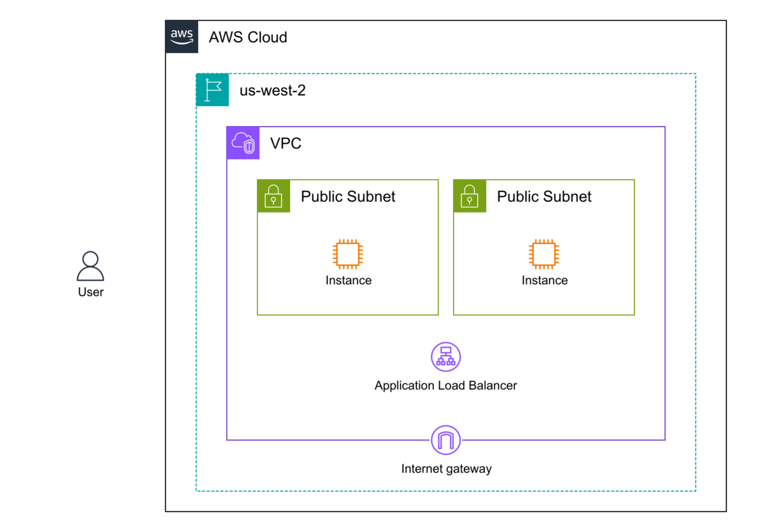The image size is (757, 532).
Task: Click the 'Instance' label in left subnet
Action: coord(348,280)
